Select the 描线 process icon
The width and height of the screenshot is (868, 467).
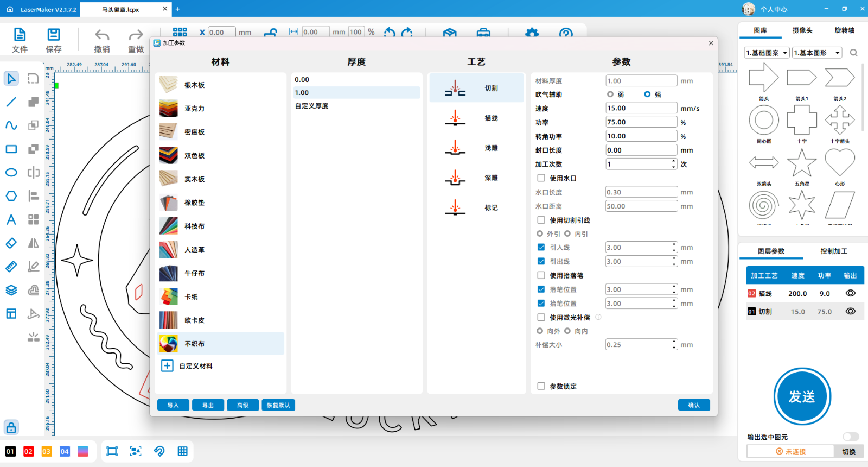[455, 118]
